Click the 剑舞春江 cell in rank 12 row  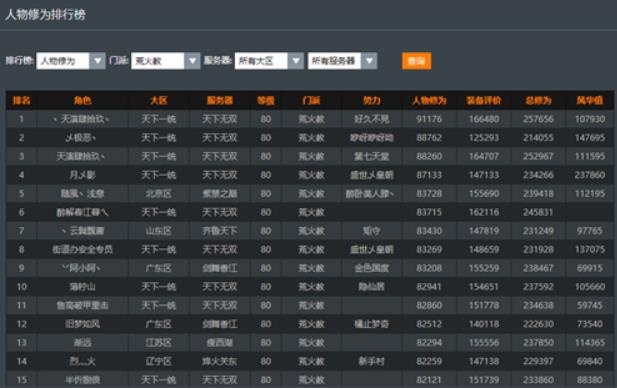[220, 324]
